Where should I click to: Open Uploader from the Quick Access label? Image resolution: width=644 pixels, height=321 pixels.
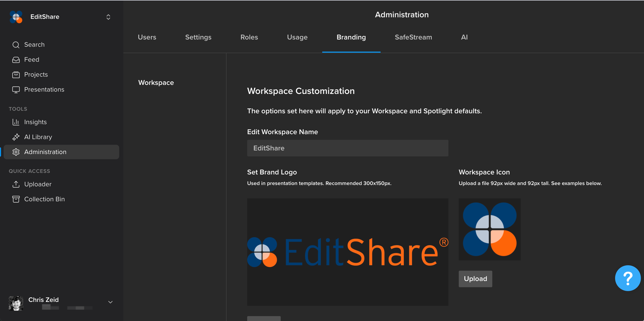point(38,184)
